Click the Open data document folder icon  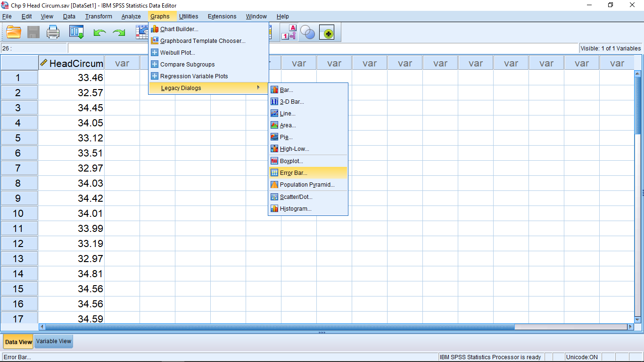pos(14,33)
